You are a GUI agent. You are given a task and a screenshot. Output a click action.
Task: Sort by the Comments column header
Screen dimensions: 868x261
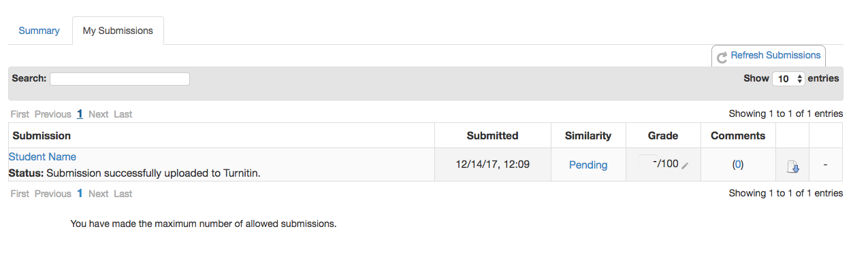tap(738, 135)
